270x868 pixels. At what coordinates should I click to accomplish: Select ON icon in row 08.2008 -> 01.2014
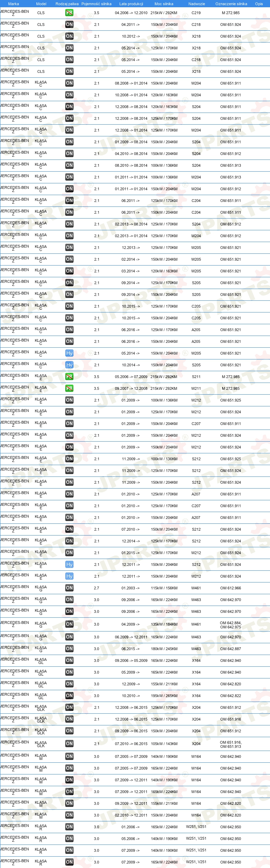[69, 83]
